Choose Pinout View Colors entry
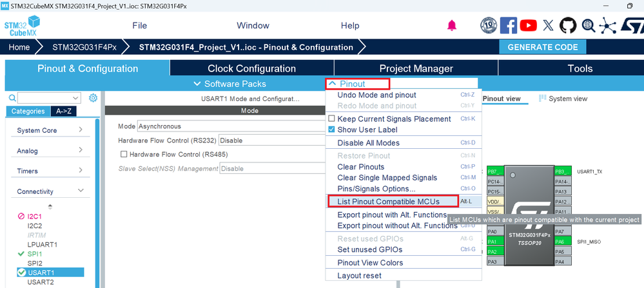 pyautogui.click(x=404, y=263)
